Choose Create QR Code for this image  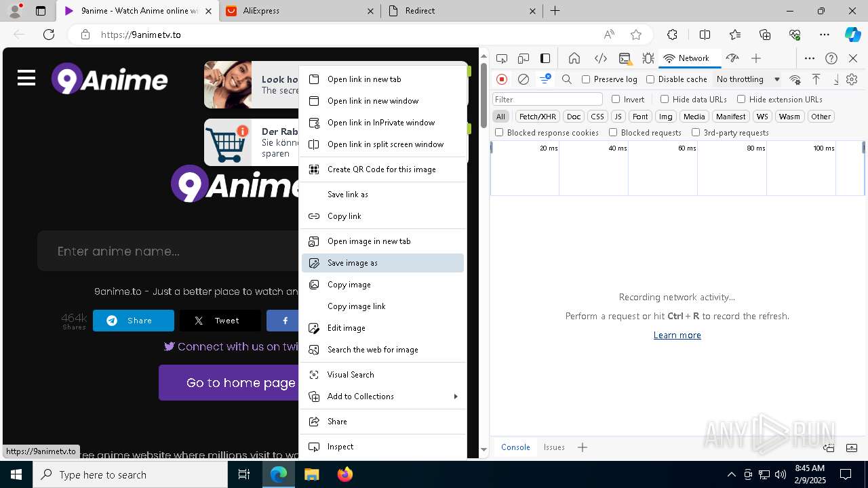click(383, 169)
